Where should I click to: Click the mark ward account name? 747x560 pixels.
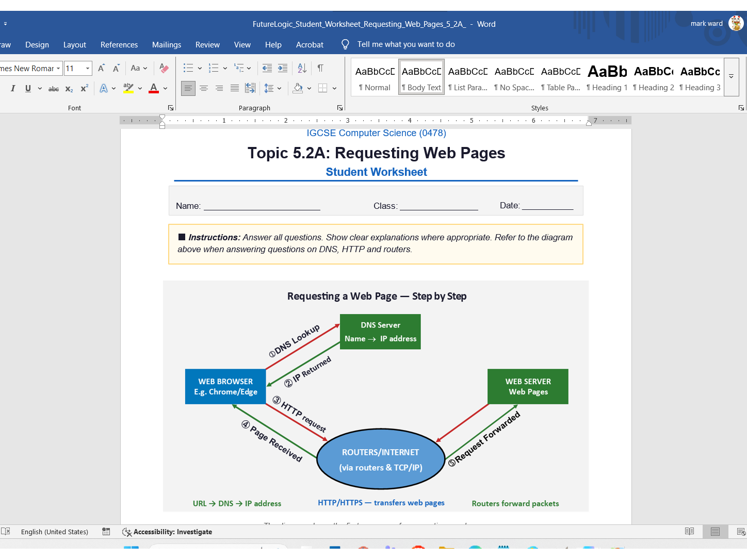(706, 23)
